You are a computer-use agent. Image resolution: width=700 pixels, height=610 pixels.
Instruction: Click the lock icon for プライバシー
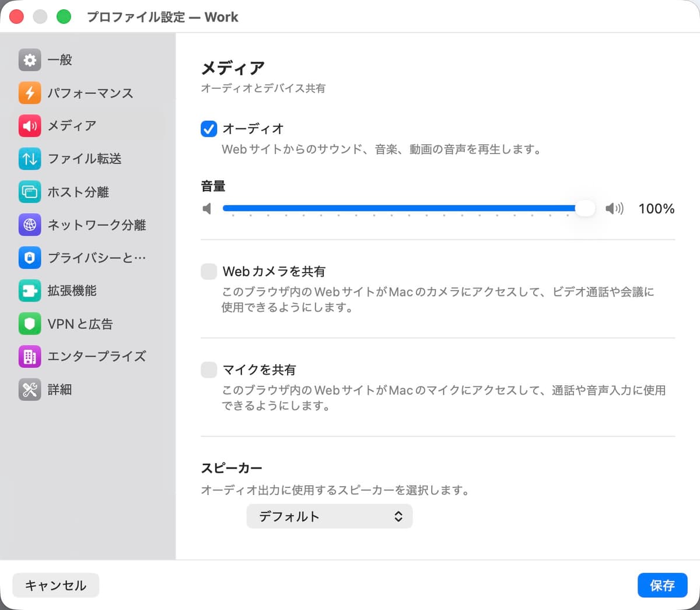[x=30, y=257]
